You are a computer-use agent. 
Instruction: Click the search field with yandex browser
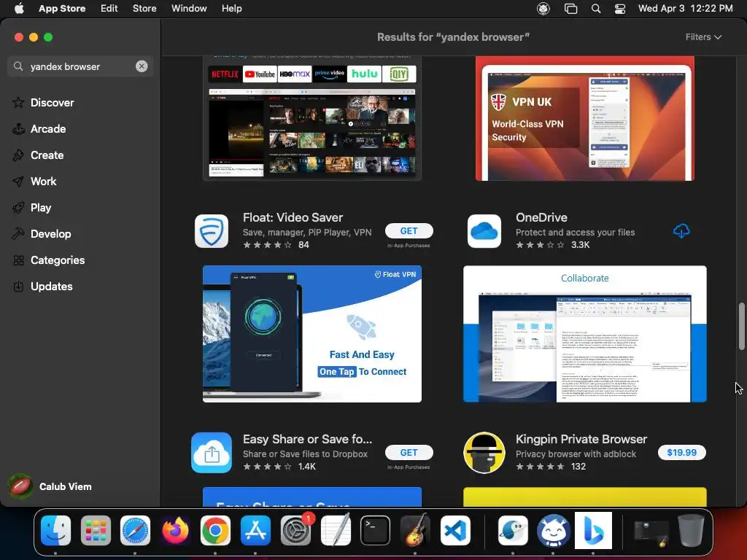pyautogui.click(x=79, y=66)
